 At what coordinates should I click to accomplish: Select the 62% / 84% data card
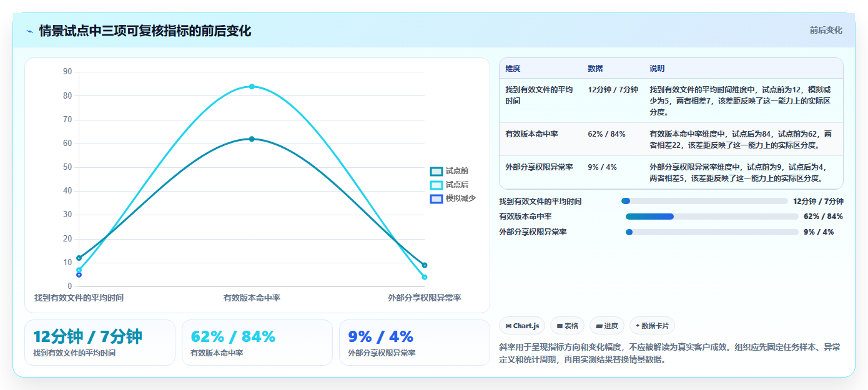[257, 343]
